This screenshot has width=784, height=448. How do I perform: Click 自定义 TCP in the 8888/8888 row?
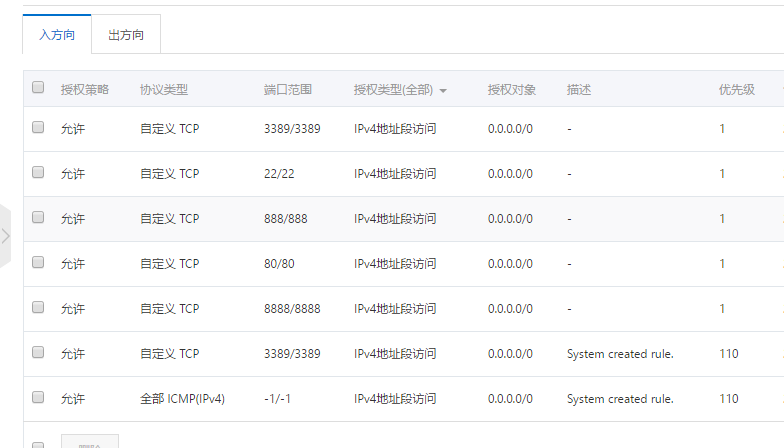click(x=169, y=309)
